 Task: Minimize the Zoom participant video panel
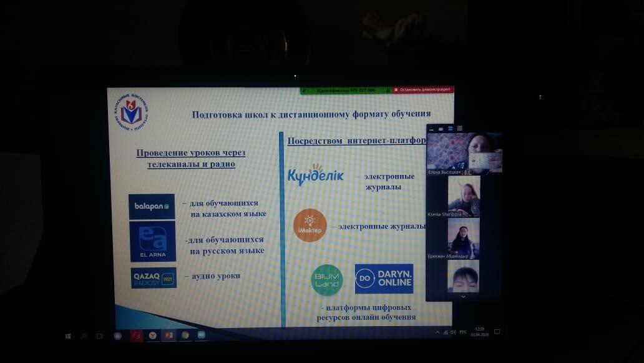[x=431, y=129]
